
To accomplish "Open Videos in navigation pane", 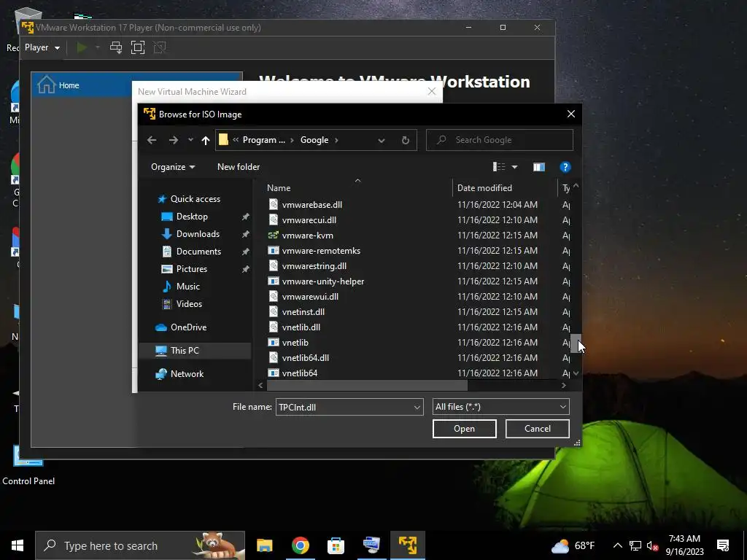I will pos(189,304).
